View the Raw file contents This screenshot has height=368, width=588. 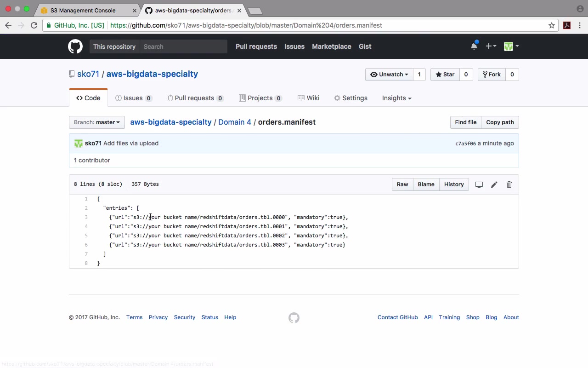click(402, 184)
